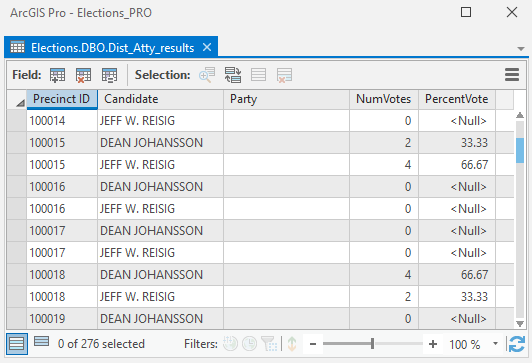
Task: Toggle the filter by extent icon
Action: [230, 344]
